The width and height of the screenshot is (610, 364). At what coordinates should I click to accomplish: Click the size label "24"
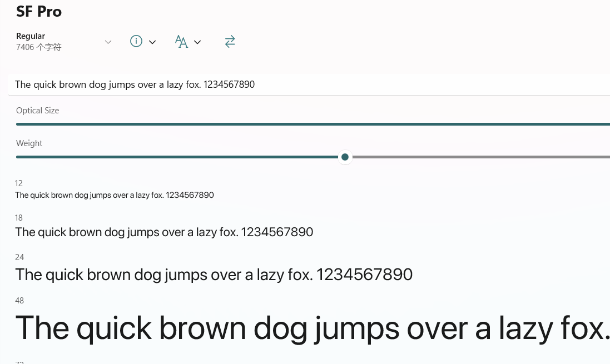pyautogui.click(x=19, y=257)
